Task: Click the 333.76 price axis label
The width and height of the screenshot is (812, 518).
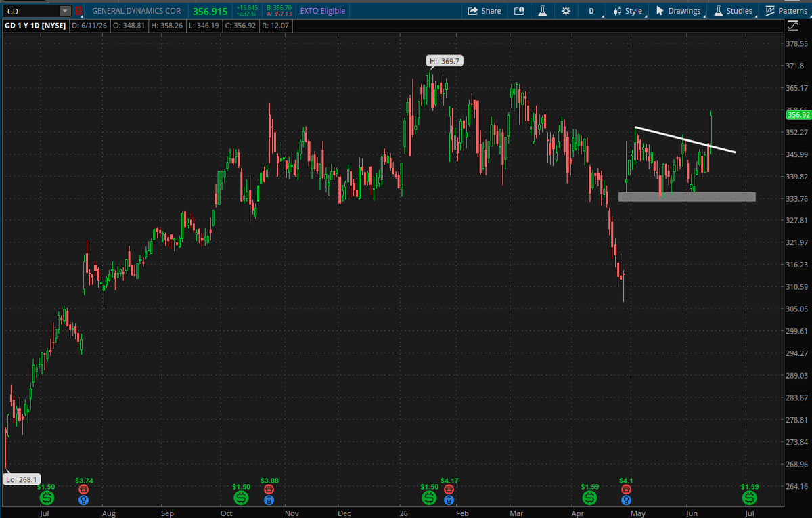Action: pyautogui.click(x=798, y=198)
